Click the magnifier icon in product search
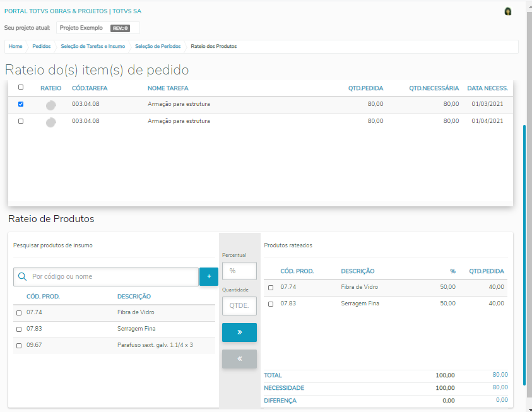Screen dimensions: 532x412 (x=23, y=276)
